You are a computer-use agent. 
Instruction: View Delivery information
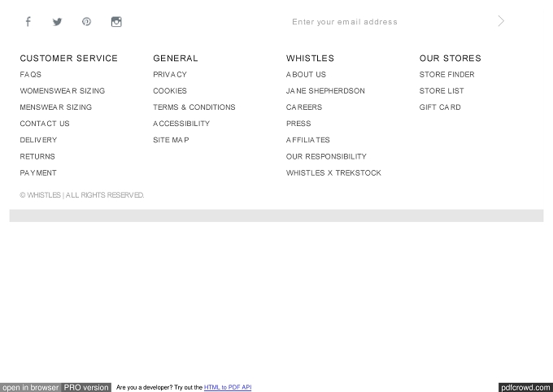[x=38, y=140]
